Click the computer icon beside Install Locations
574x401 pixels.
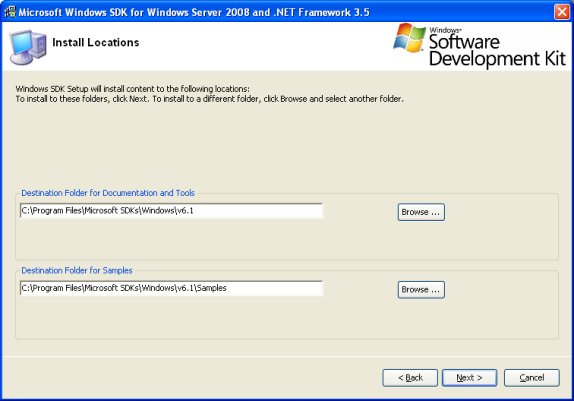pyautogui.click(x=28, y=47)
